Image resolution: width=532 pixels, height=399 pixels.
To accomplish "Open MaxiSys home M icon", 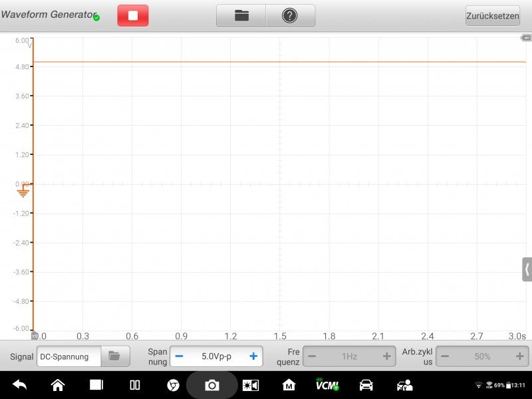I will [289, 385].
